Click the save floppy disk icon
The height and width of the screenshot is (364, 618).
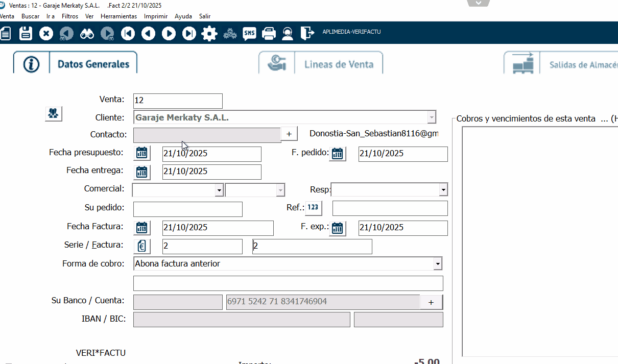[26, 34]
